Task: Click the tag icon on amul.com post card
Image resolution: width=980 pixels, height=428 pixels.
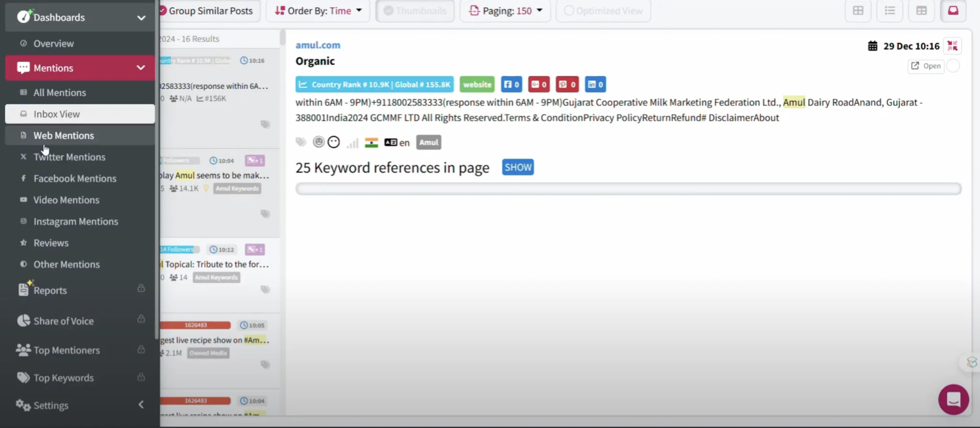Action: tap(265, 124)
